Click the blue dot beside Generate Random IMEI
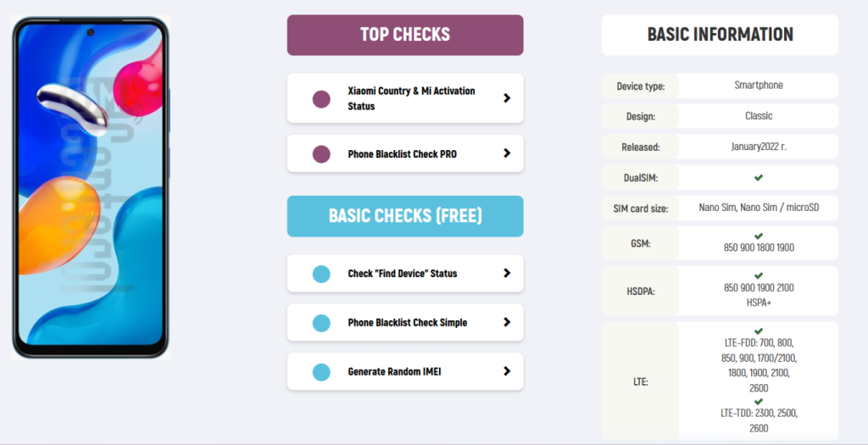This screenshot has width=868, height=445. pyautogui.click(x=321, y=372)
